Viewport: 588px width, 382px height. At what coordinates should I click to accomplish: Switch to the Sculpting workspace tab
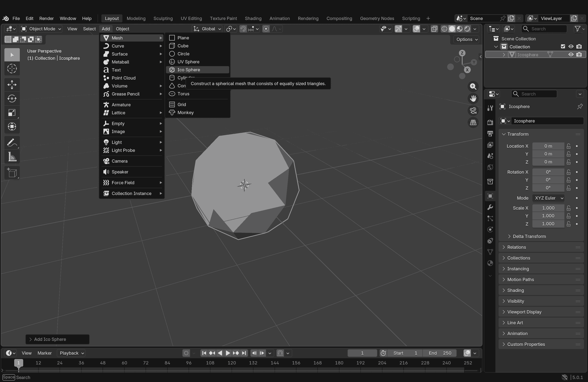pyautogui.click(x=163, y=19)
